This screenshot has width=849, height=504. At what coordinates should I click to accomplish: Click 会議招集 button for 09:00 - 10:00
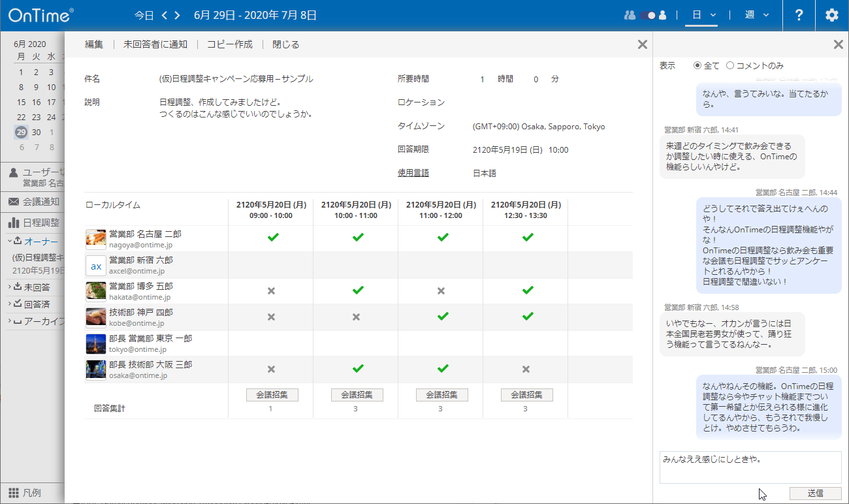coord(272,395)
